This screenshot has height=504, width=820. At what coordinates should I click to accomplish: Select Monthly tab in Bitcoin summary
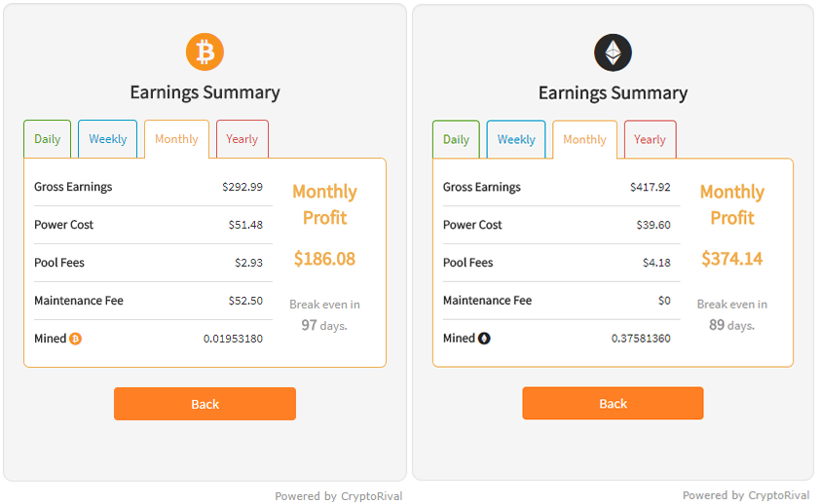[177, 139]
